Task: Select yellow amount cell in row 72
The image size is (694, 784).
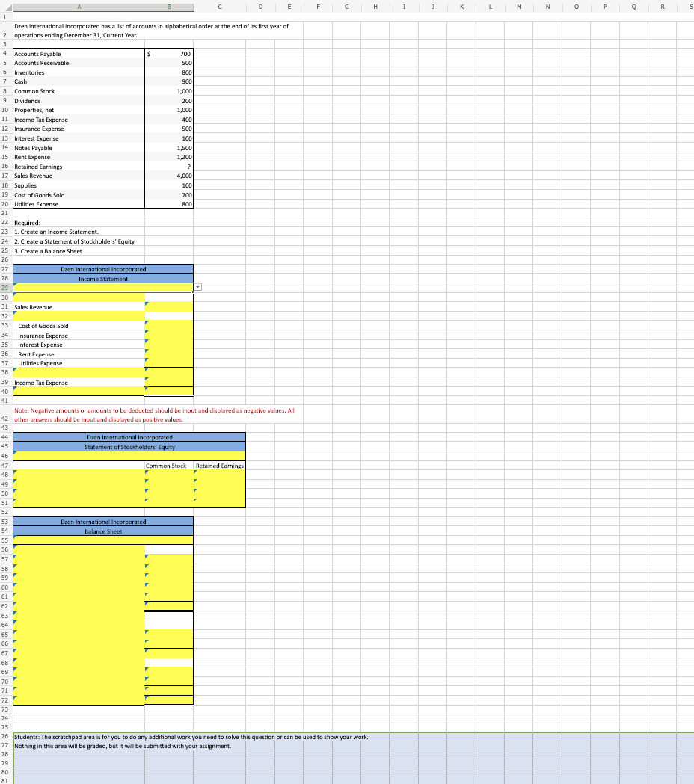Action: tap(169, 700)
